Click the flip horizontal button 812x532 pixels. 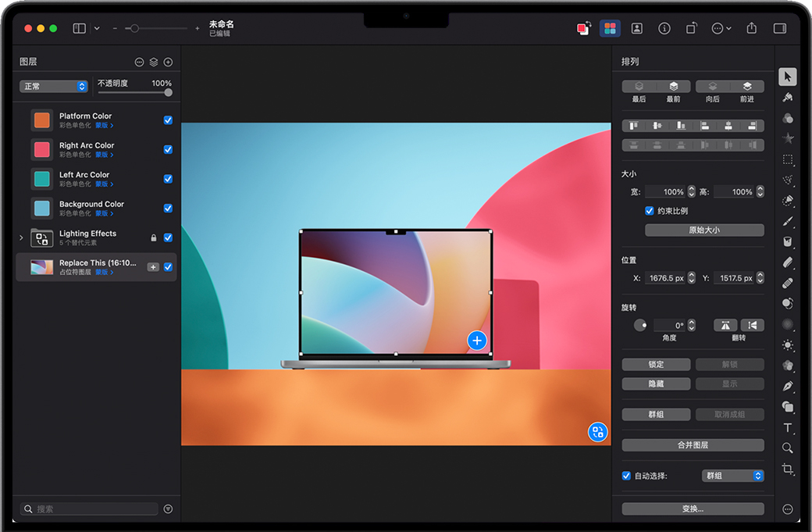(x=726, y=325)
